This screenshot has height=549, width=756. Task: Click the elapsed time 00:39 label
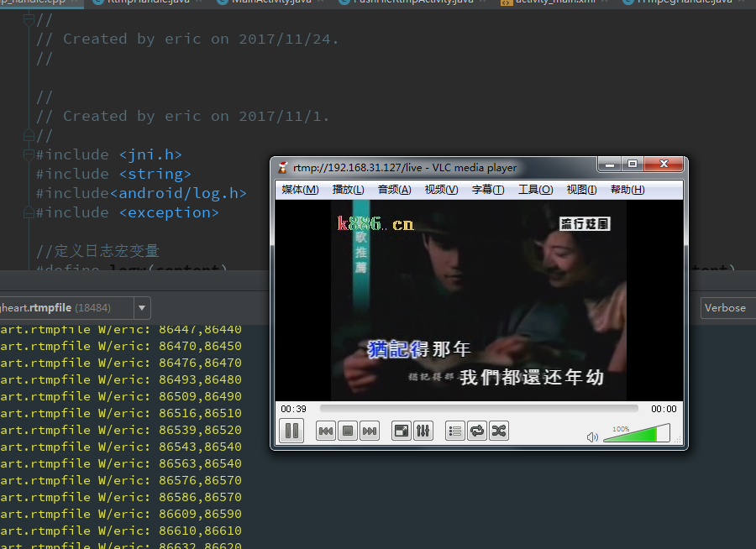[x=294, y=409]
